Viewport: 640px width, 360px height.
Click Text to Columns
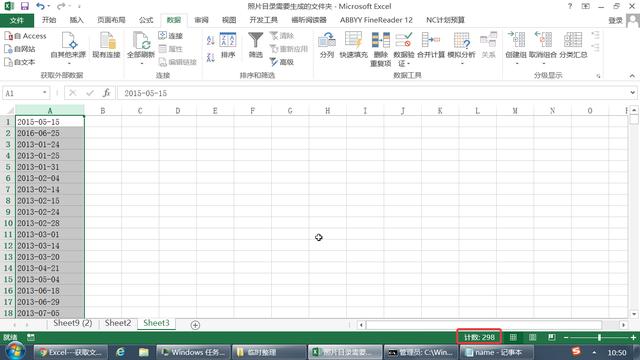click(327, 45)
